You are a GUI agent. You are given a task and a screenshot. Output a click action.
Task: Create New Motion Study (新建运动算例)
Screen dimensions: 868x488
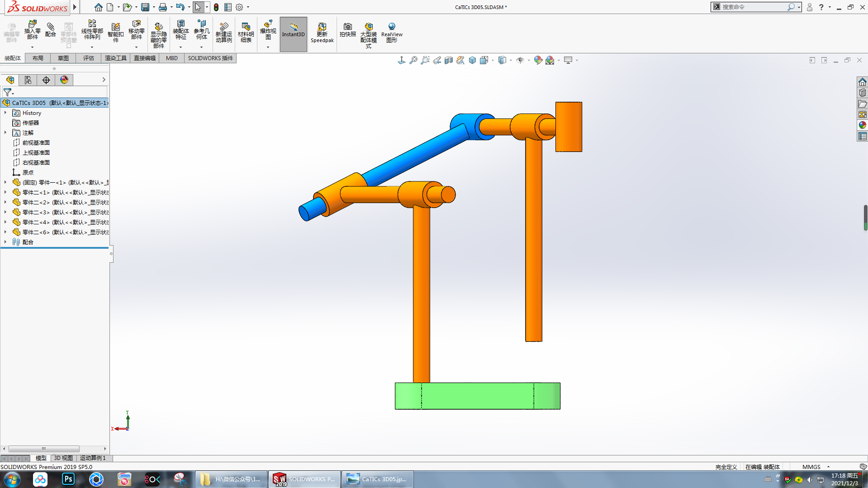pyautogui.click(x=223, y=33)
